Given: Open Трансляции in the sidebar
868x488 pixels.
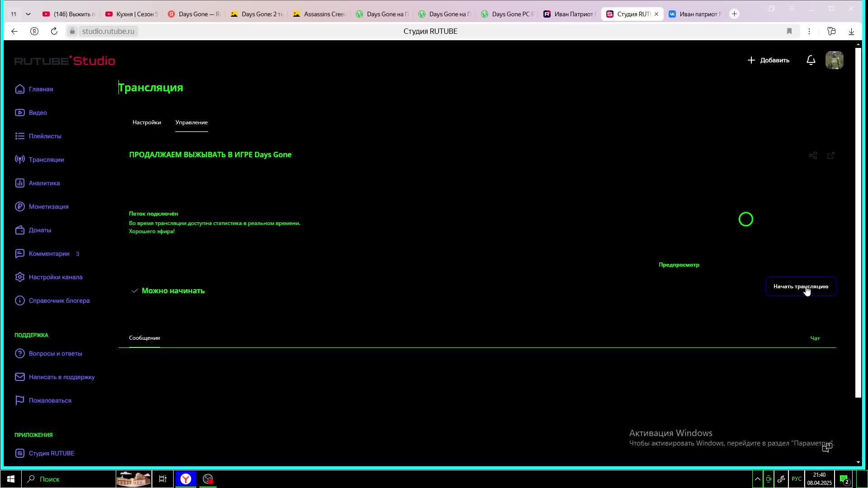Looking at the screenshot, I should tap(46, 160).
